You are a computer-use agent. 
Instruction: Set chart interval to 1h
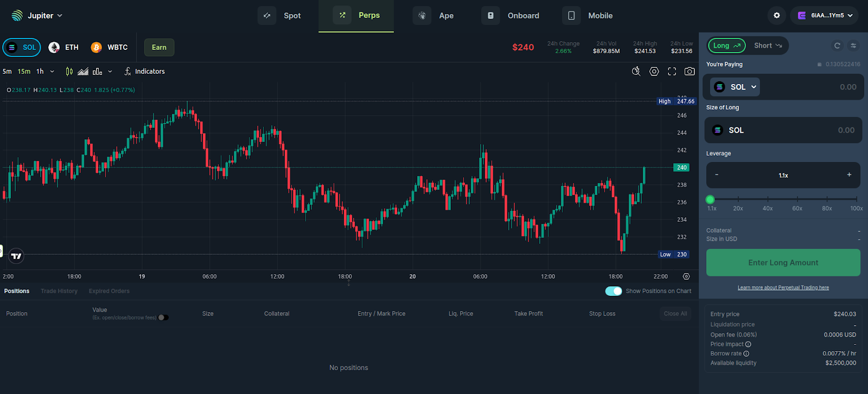point(40,72)
